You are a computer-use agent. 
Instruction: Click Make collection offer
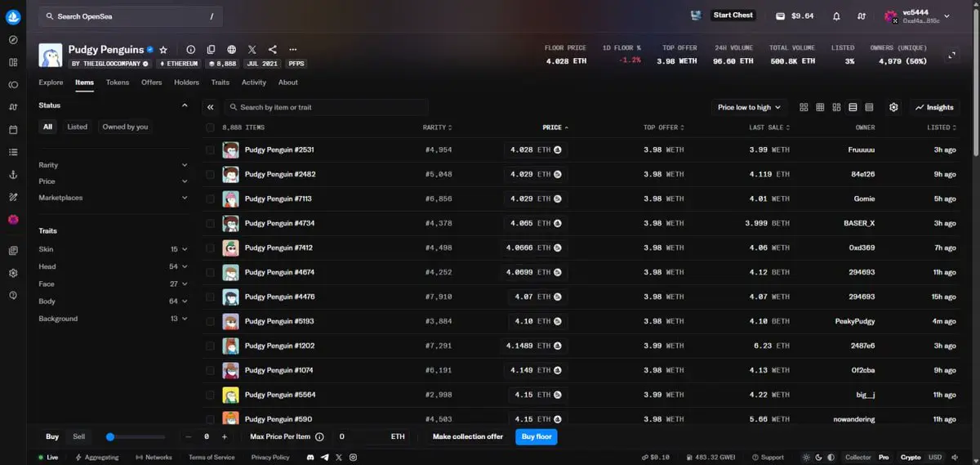click(x=468, y=437)
